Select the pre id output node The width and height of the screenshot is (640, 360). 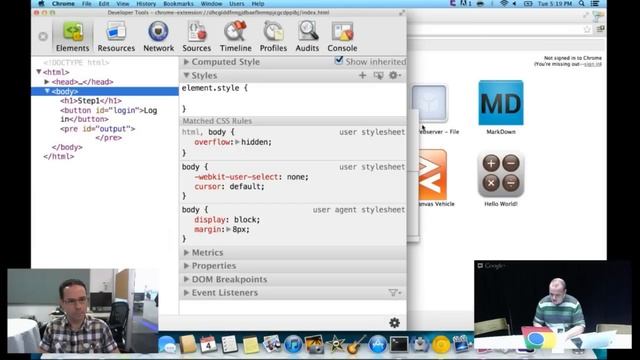[x=98, y=133]
